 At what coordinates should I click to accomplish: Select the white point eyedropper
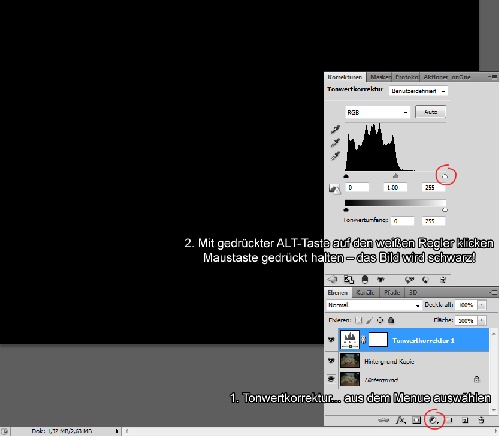point(335,156)
